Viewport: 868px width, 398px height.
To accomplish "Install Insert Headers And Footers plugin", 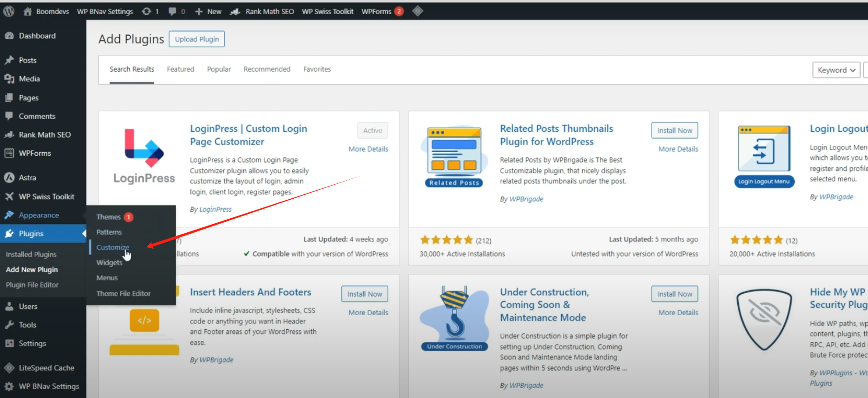I will (x=365, y=294).
